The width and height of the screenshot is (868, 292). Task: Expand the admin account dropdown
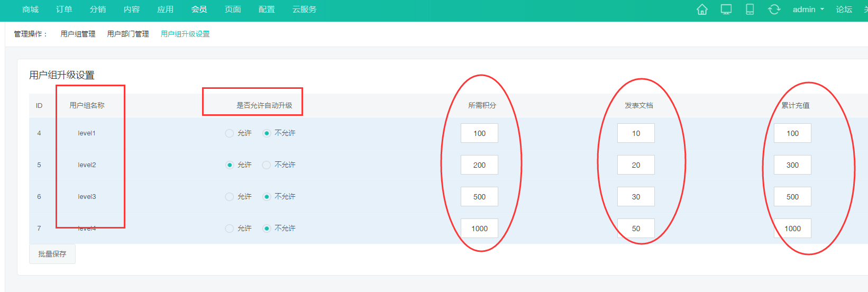[808, 10]
